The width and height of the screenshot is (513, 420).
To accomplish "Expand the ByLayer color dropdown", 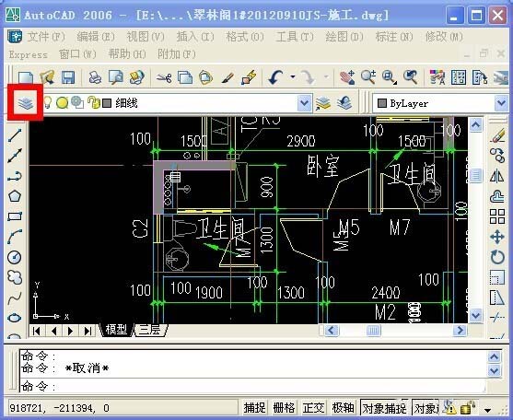I will [x=501, y=103].
